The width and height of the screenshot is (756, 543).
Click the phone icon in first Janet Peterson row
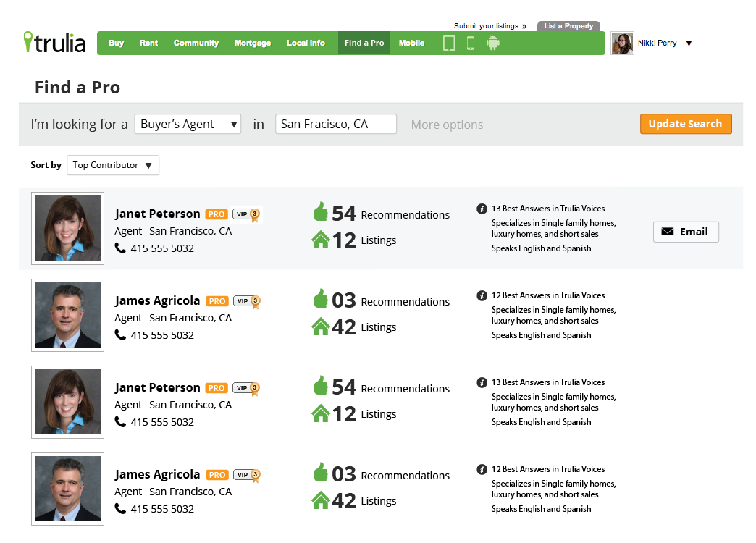pyautogui.click(x=120, y=248)
